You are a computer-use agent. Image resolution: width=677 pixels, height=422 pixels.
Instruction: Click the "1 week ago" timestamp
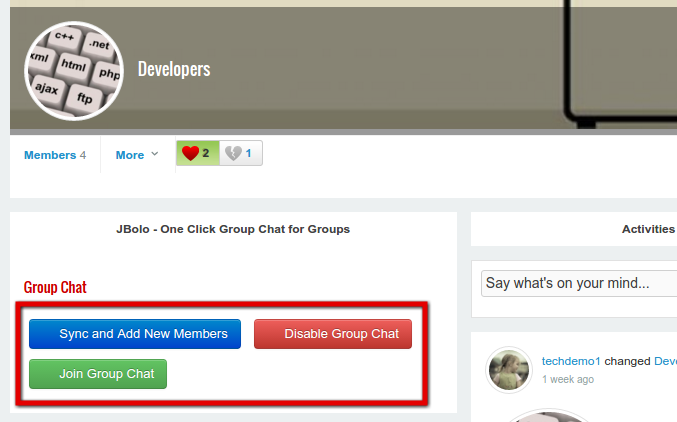[567, 380]
